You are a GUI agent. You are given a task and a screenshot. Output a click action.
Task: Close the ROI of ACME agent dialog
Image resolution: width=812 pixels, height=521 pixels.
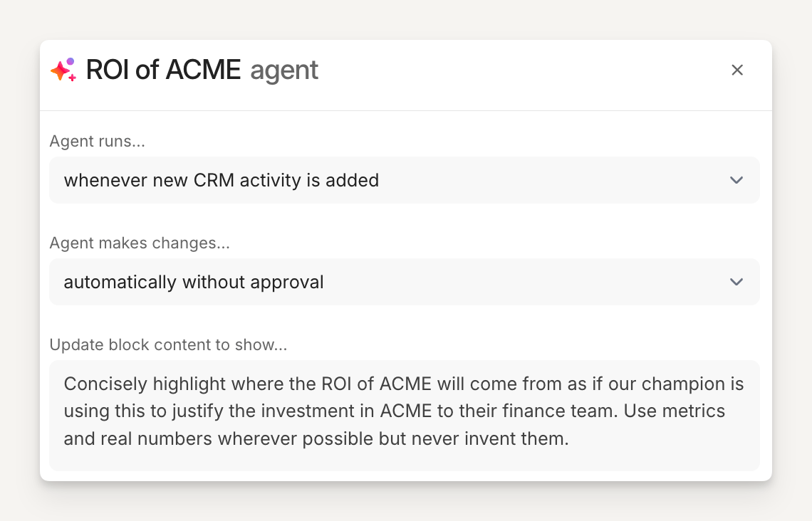737,70
